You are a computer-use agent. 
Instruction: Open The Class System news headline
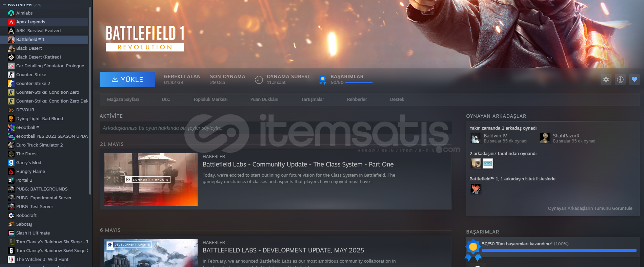[x=298, y=164]
